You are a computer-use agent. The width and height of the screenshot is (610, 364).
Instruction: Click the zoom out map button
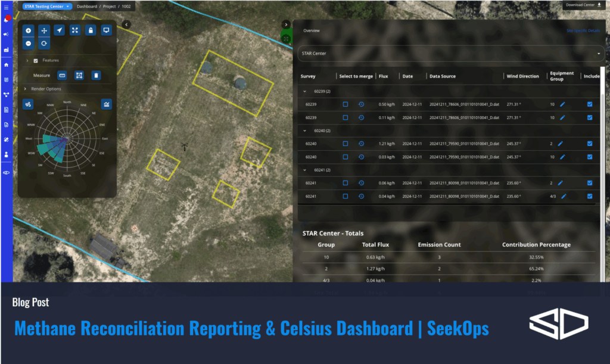29,43
